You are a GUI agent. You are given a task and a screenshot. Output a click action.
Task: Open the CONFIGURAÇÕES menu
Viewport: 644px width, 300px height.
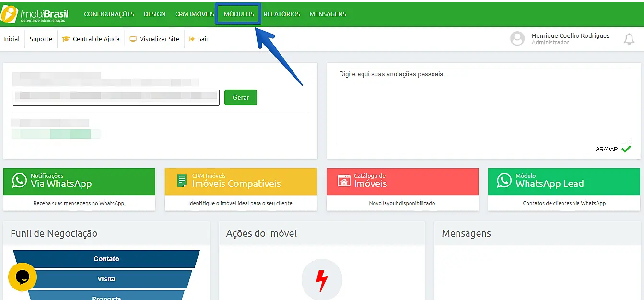109,14
